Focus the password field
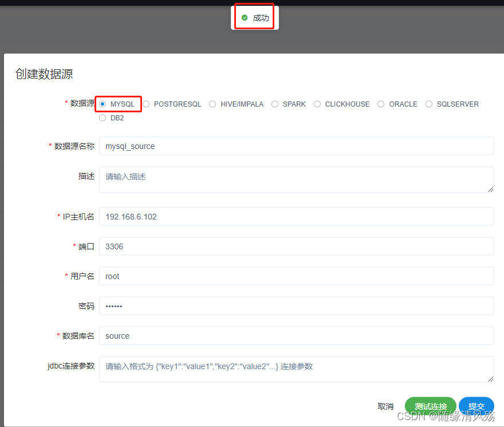The image size is (504, 427). click(x=296, y=305)
